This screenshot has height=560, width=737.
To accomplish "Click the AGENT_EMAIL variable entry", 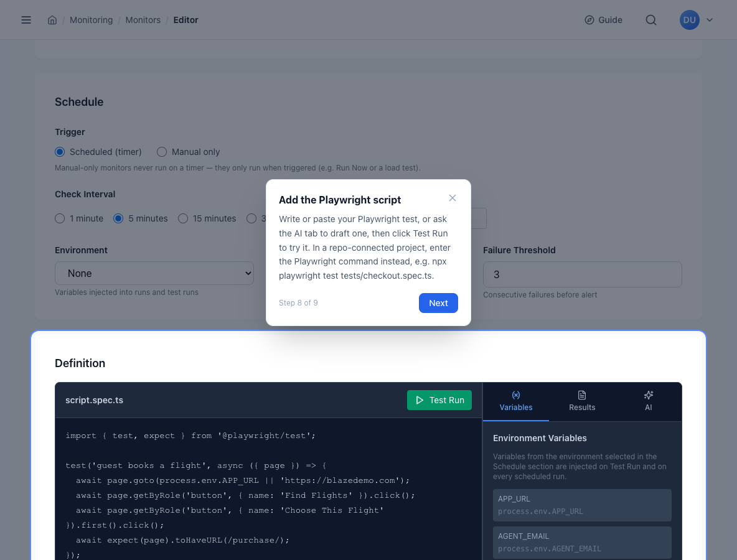I will tap(582, 542).
